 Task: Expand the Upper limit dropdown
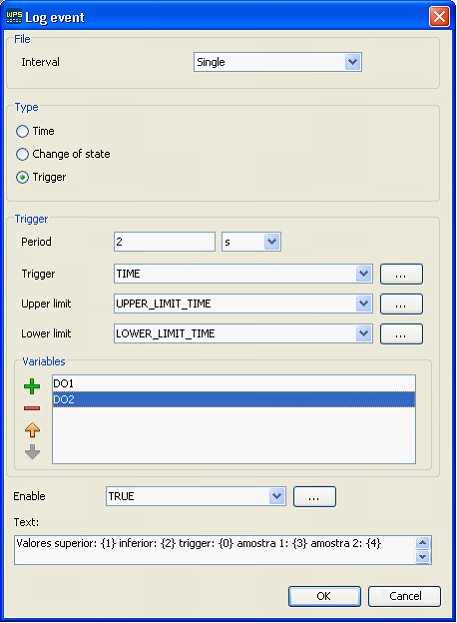(363, 304)
